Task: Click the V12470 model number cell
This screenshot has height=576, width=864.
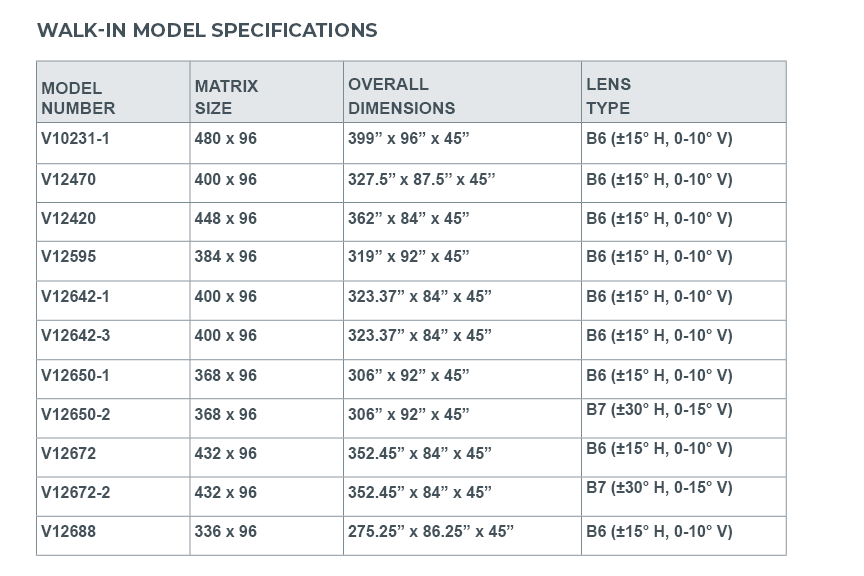Action: (68, 179)
